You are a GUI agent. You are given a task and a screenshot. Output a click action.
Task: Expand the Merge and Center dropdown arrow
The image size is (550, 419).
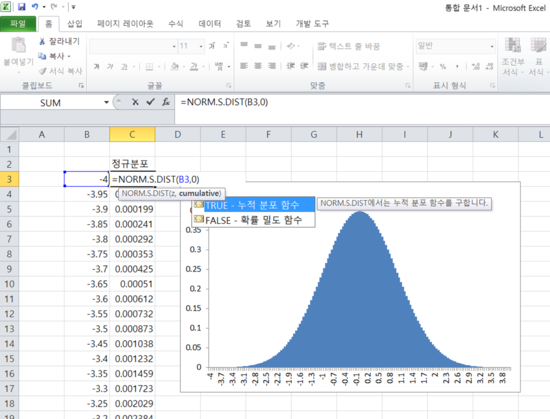click(x=408, y=66)
